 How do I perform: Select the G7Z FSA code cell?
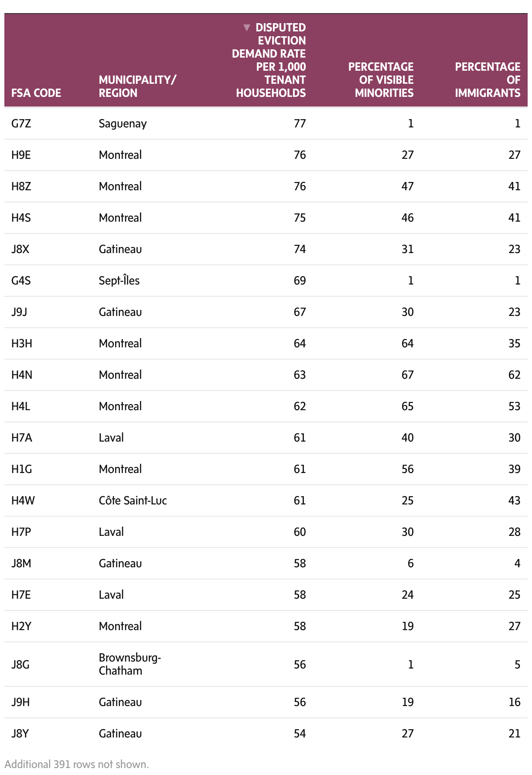[21, 123]
